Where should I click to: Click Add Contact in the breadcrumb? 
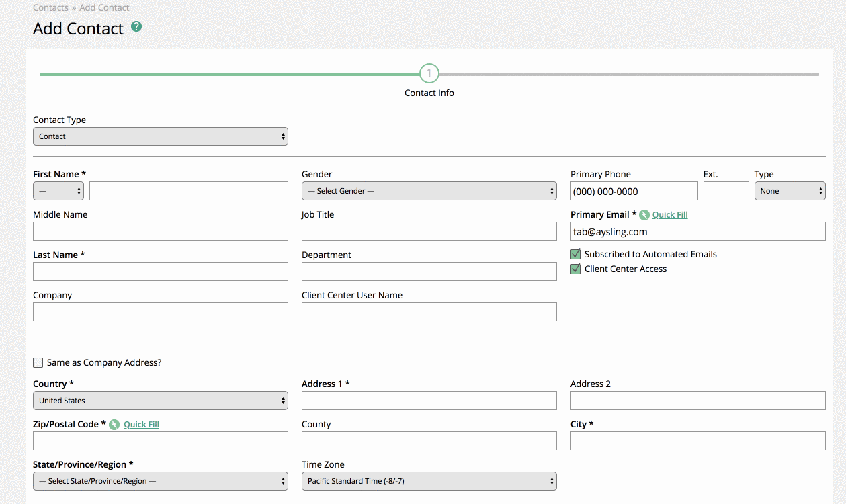point(104,8)
